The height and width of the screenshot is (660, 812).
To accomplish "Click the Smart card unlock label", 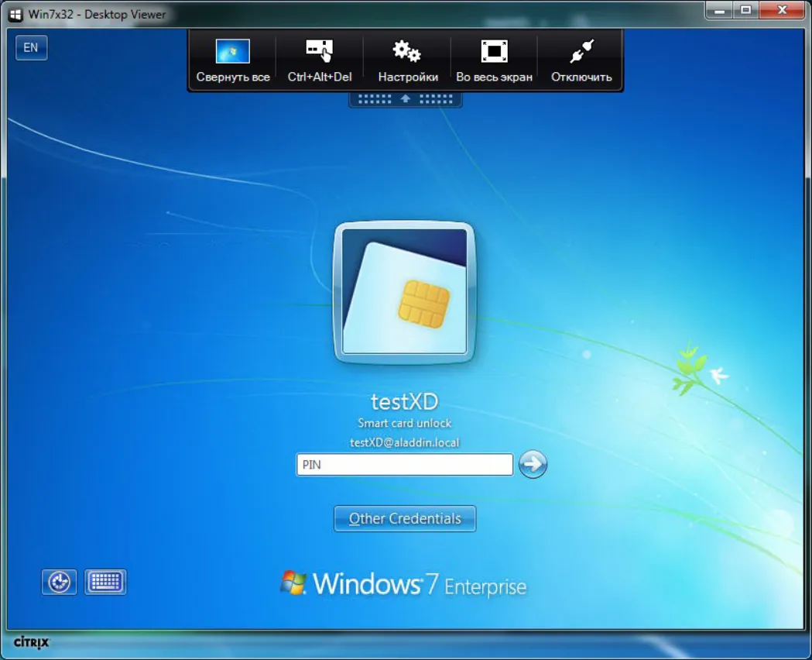I will click(x=404, y=423).
